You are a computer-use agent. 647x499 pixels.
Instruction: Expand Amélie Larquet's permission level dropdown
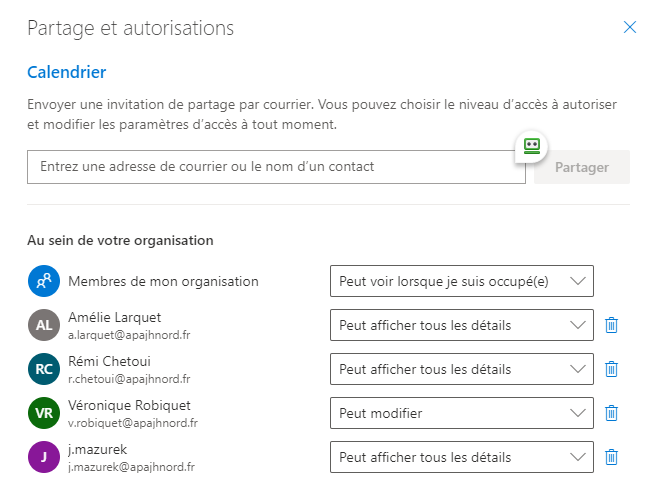pyautogui.click(x=462, y=325)
